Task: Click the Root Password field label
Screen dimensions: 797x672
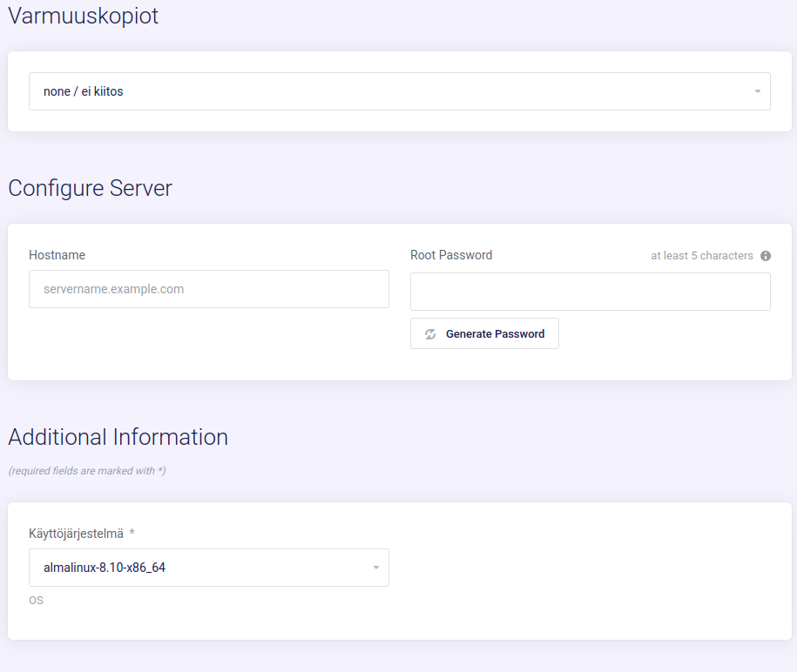Action: tap(451, 255)
